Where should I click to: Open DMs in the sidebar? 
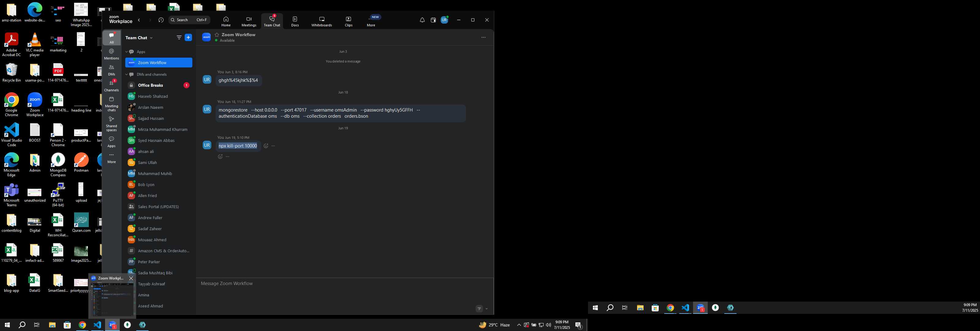tap(111, 70)
